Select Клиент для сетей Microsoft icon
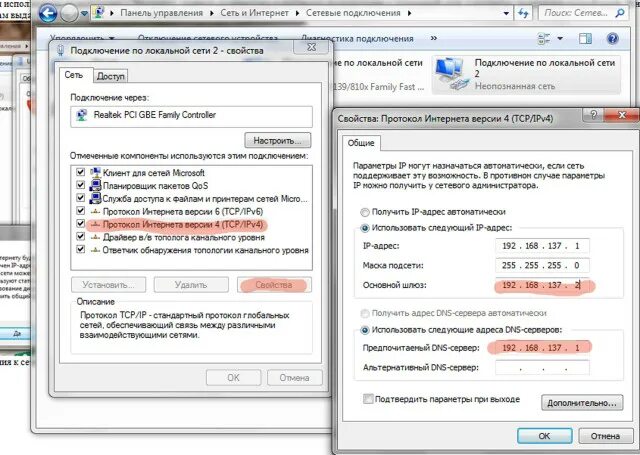Screen dimensions: 640x455 coord(95,172)
